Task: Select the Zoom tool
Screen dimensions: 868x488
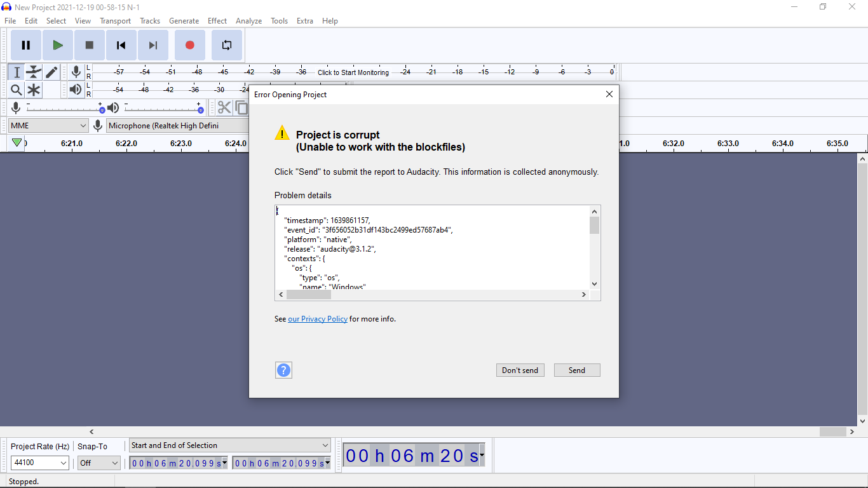Action: click(16, 90)
